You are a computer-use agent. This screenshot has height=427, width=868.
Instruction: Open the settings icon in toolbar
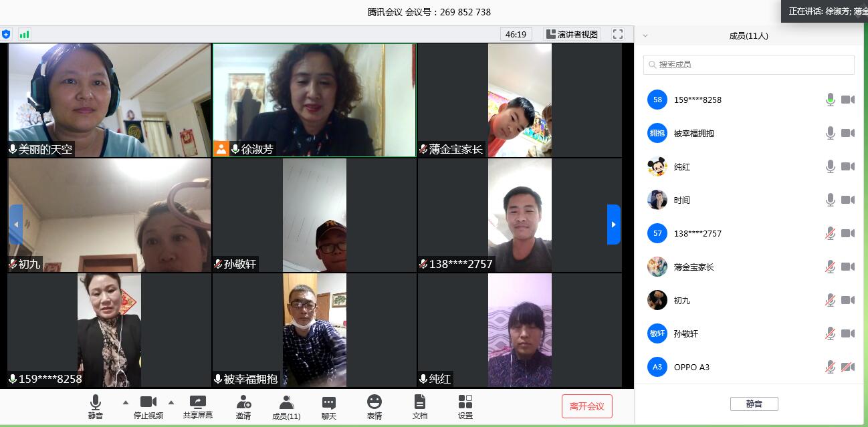pos(465,402)
